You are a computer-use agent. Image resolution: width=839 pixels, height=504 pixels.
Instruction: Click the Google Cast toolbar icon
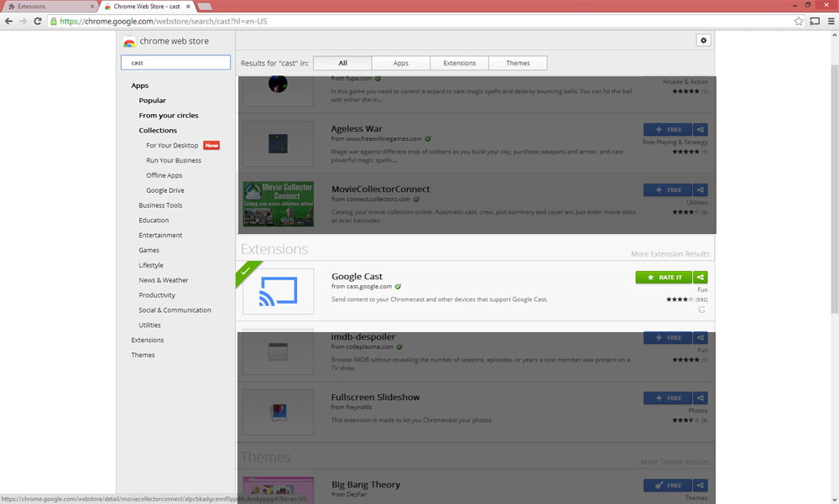coord(814,21)
